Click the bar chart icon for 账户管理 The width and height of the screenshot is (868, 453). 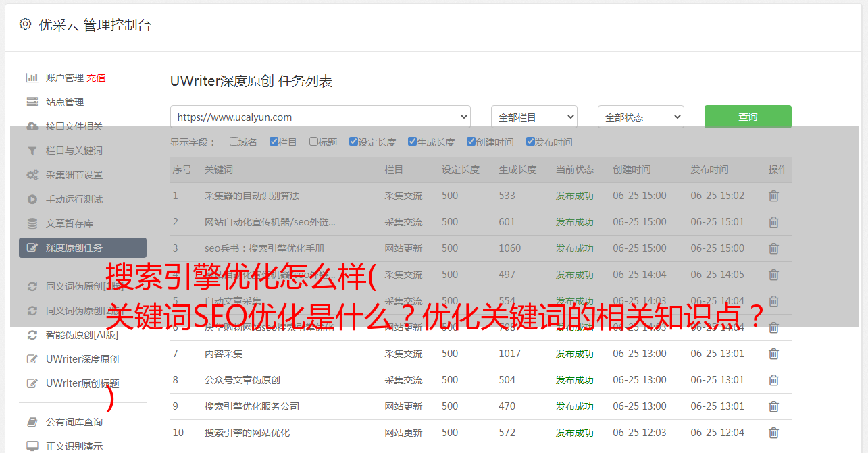coord(32,78)
